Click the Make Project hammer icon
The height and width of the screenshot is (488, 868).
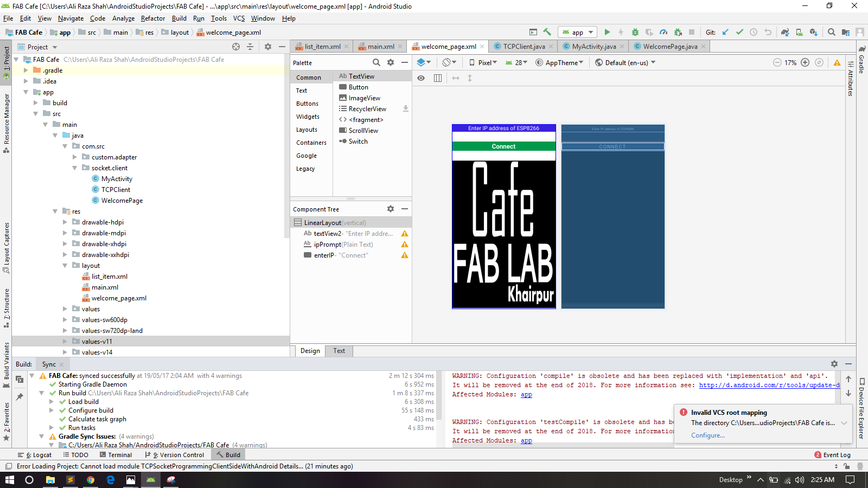(547, 32)
